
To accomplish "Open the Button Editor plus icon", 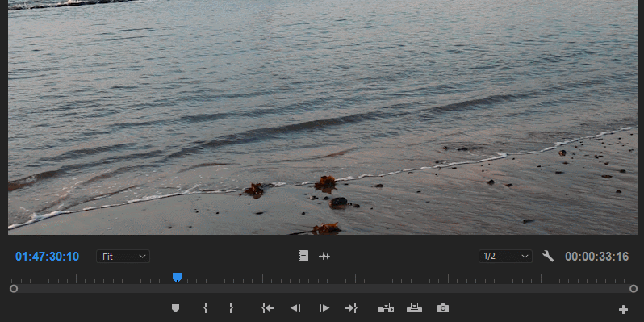I will pos(623,310).
